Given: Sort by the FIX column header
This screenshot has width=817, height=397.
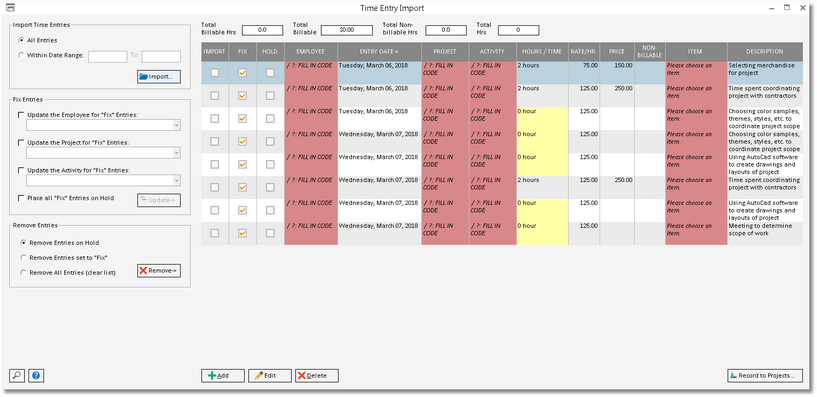Looking at the screenshot, I should click(242, 52).
